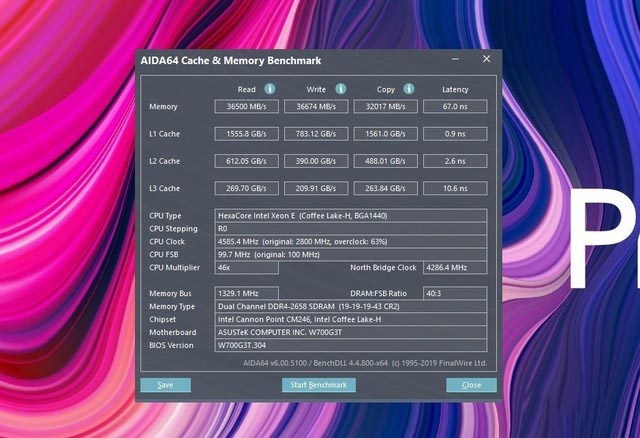This screenshot has height=438, width=640.
Task: Select Memory latency 67.0 ns
Action: pos(455,107)
